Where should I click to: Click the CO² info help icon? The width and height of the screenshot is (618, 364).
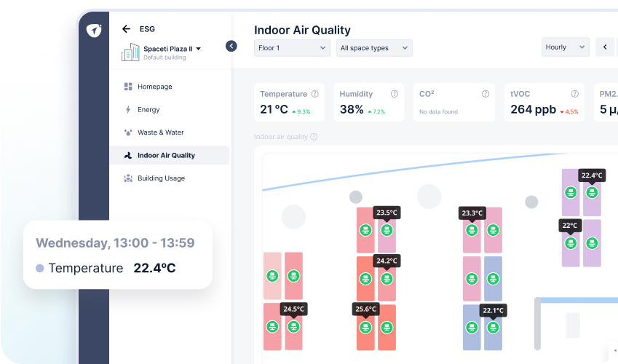[486, 94]
